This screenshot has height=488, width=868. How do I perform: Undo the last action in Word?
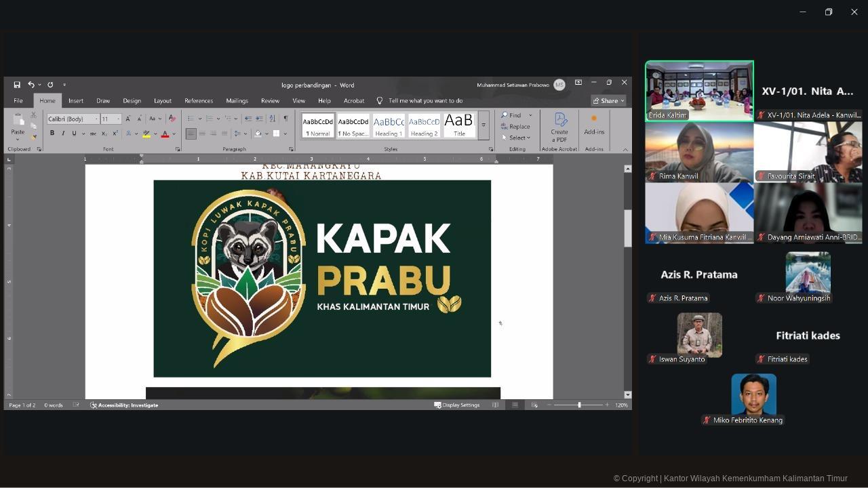tap(31, 85)
